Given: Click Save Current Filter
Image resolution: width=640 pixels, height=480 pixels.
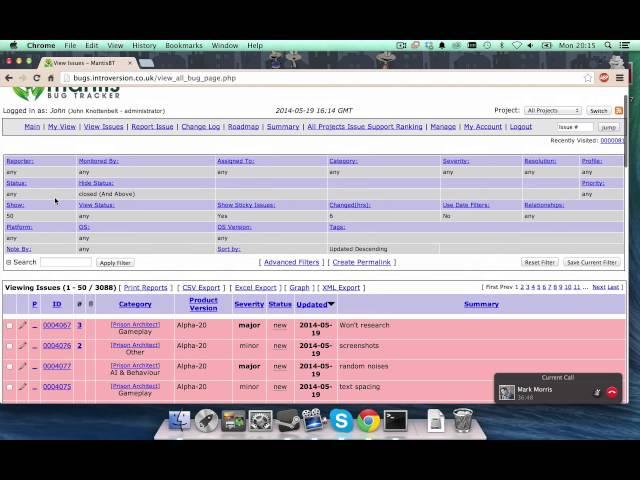Looking at the screenshot, I should [x=592, y=262].
